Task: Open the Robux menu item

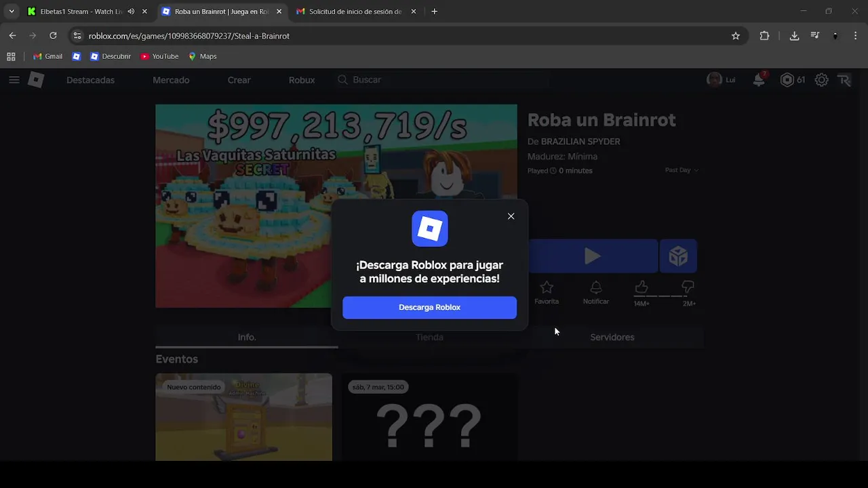Action: pyautogui.click(x=302, y=80)
